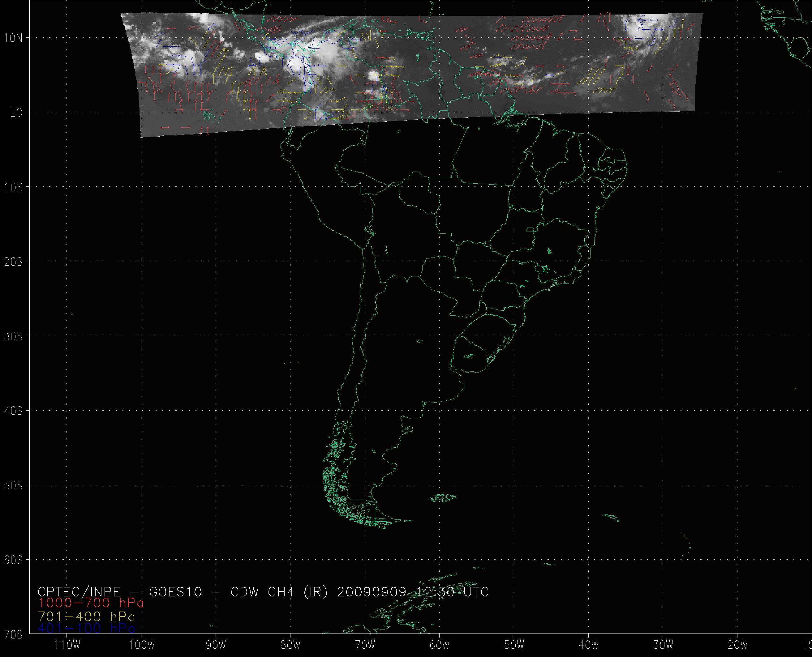Click the blue 401-100 hPa legend
Screen dimensions: 812x657
pos(86,628)
